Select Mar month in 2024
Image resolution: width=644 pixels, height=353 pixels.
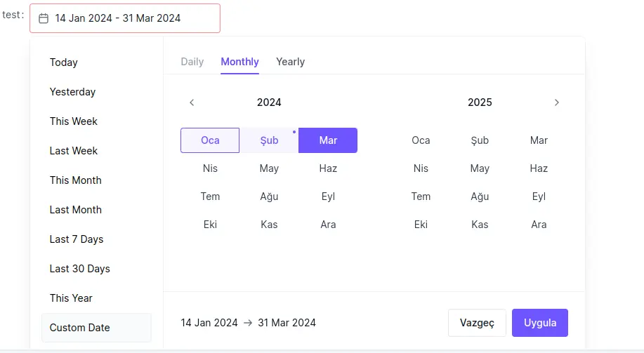(328, 140)
